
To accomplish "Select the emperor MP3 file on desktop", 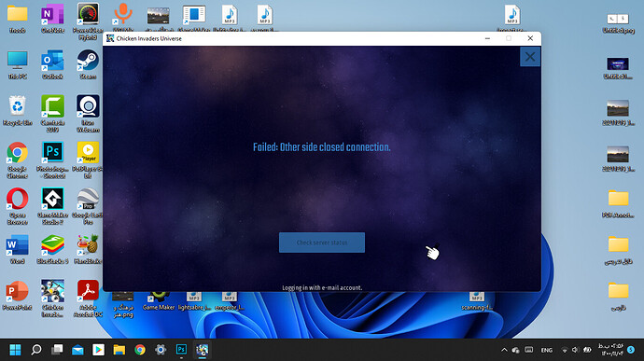I will pyautogui.click(x=230, y=301).
